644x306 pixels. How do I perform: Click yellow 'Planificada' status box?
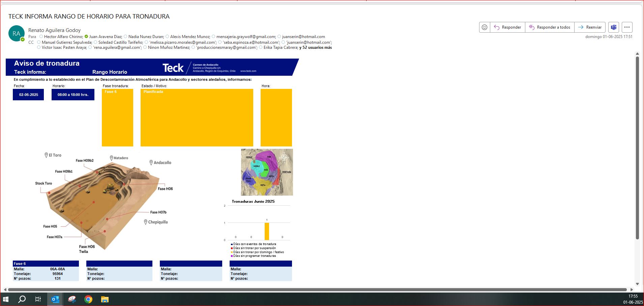point(197,117)
